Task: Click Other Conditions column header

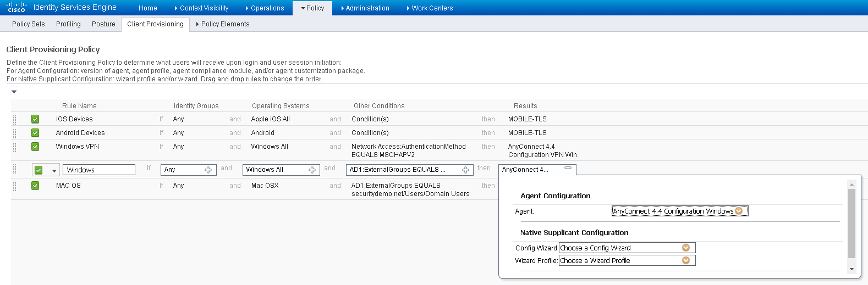Action: (379, 106)
